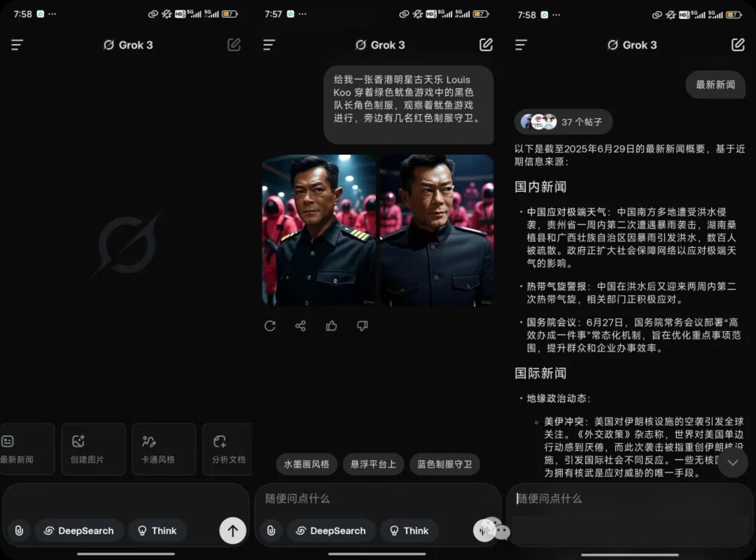Choose the 水墨画风格 suggestion chip
Viewport: 756px width, 560px height.
point(306,464)
